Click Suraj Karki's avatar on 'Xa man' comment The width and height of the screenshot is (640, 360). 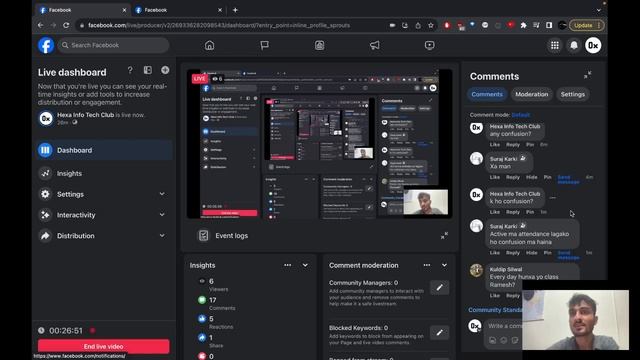(476, 158)
